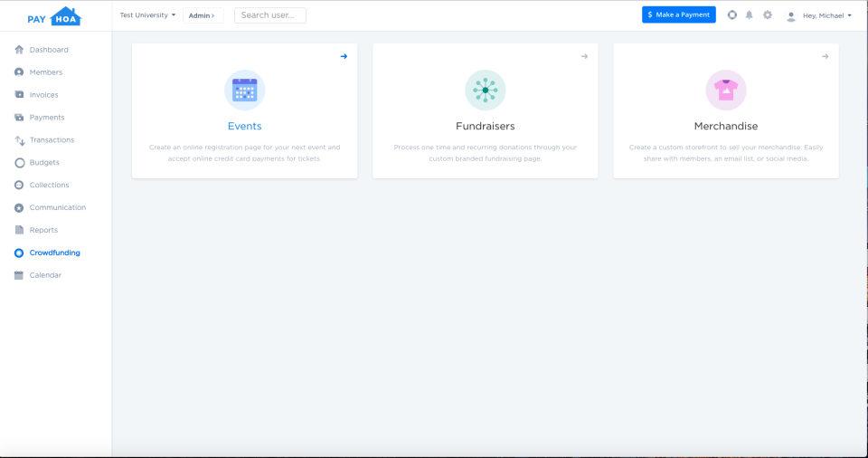Screen dimensions: 868x458
Task: Click the Crowdfunding sidebar icon
Action: coord(19,253)
